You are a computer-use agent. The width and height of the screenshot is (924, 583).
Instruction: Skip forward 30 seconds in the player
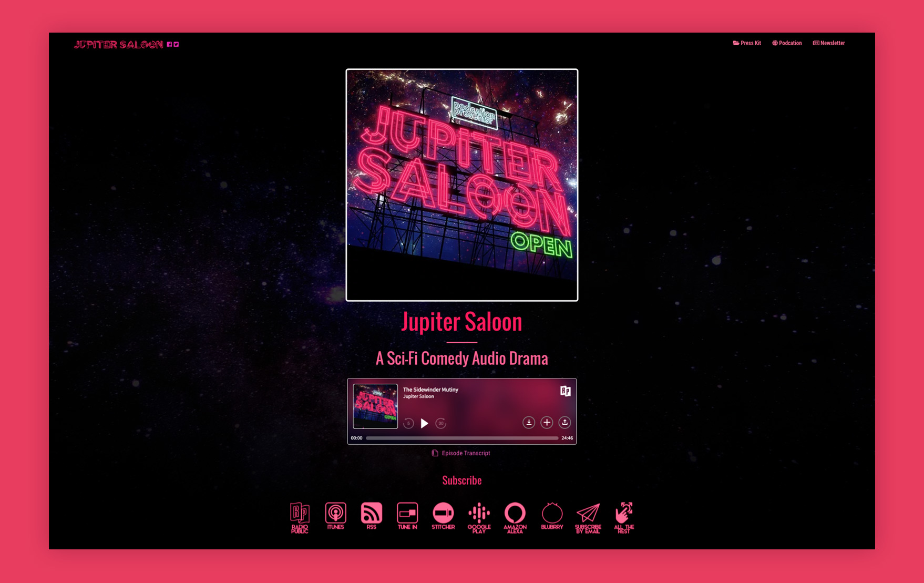click(x=441, y=423)
